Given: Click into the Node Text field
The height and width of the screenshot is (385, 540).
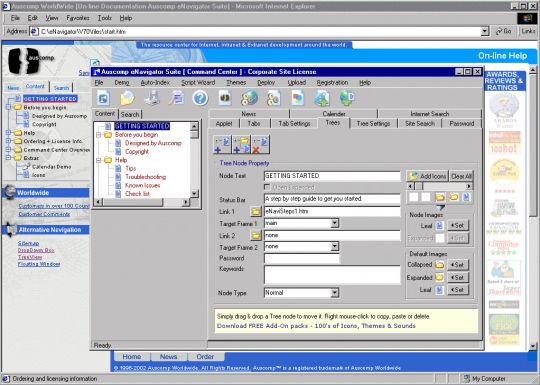Looking at the screenshot, I should coord(332,176).
